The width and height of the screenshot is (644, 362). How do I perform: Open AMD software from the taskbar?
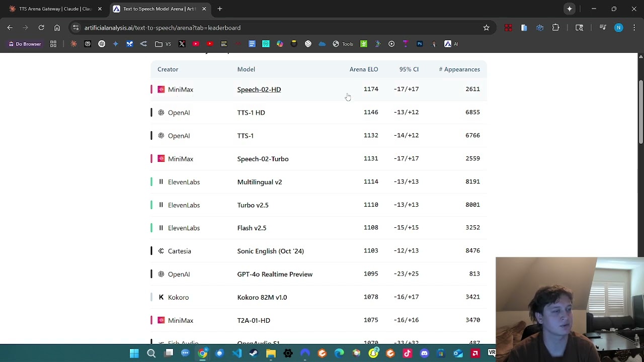pyautogui.click(x=475, y=353)
